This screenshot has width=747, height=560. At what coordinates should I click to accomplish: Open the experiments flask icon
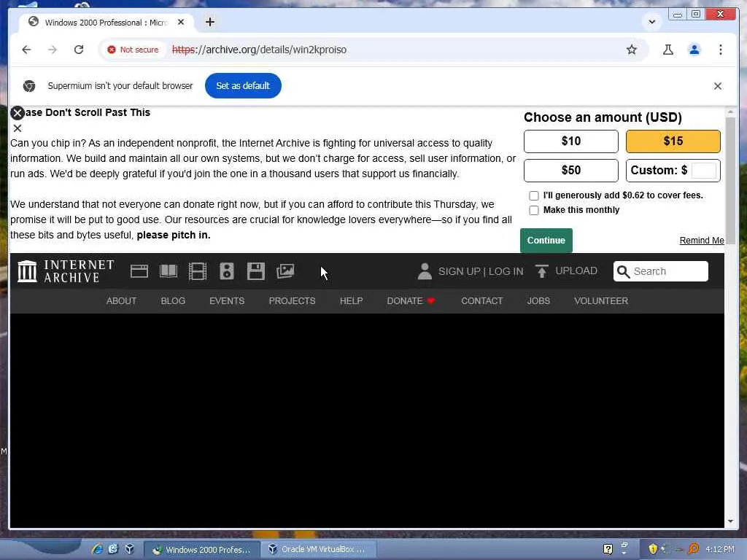click(668, 50)
